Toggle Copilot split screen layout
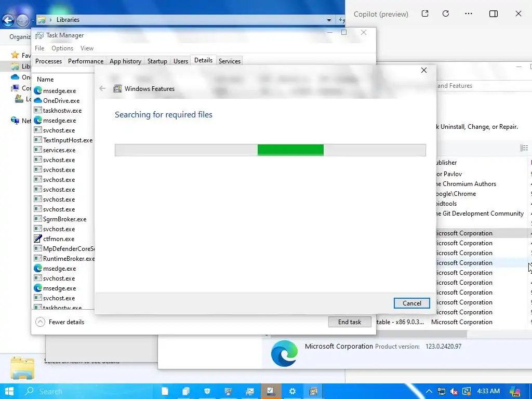This screenshot has height=399, width=532. (494, 14)
